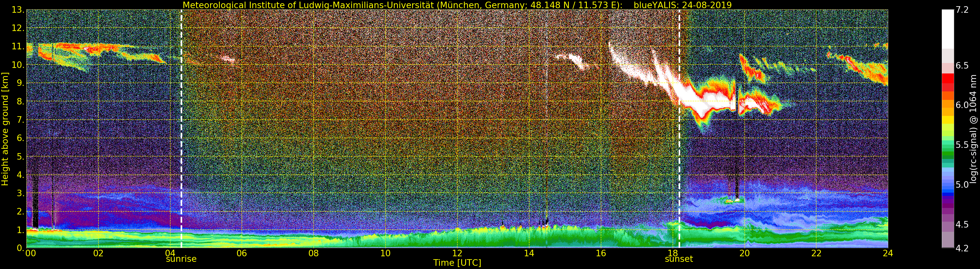Select the "06" time tick label

tap(242, 253)
